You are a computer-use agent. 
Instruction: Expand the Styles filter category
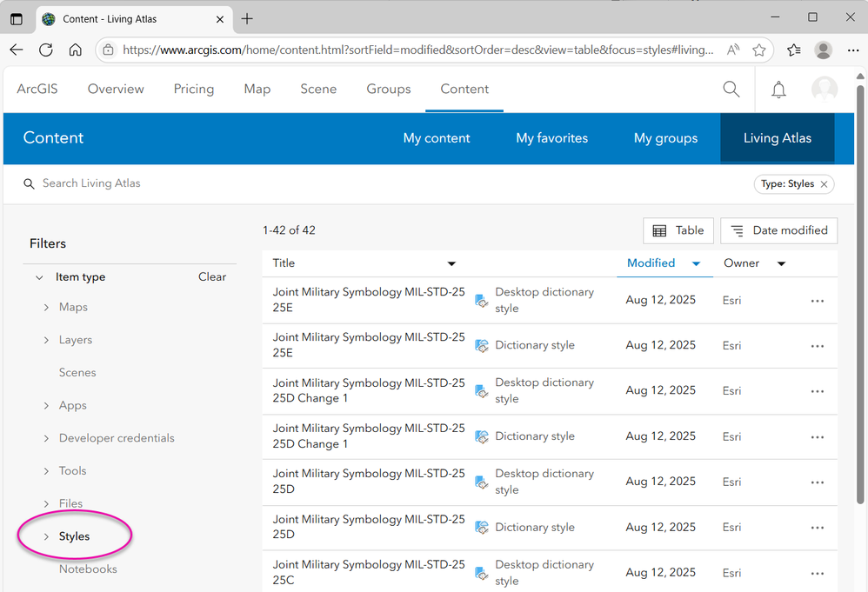pyautogui.click(x=47, y=537)
